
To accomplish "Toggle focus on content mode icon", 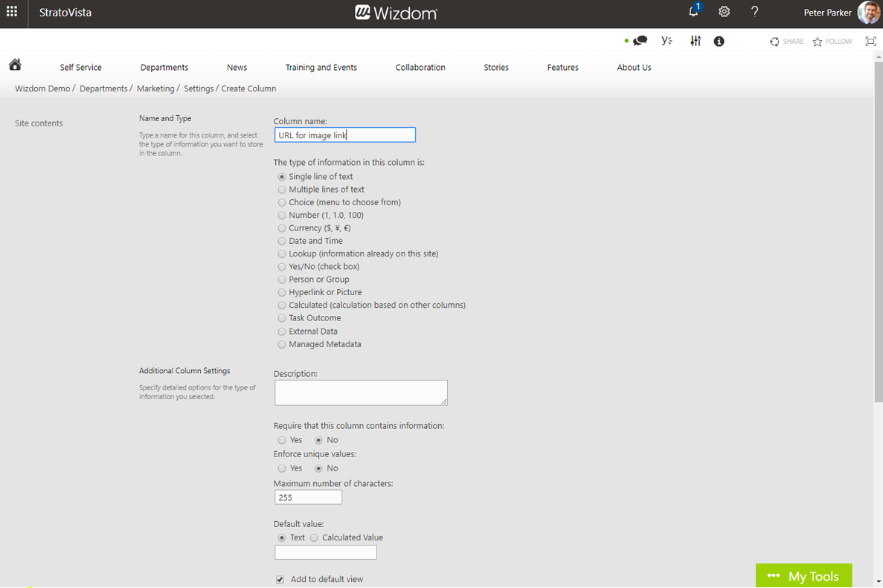I will coord(870,42).
